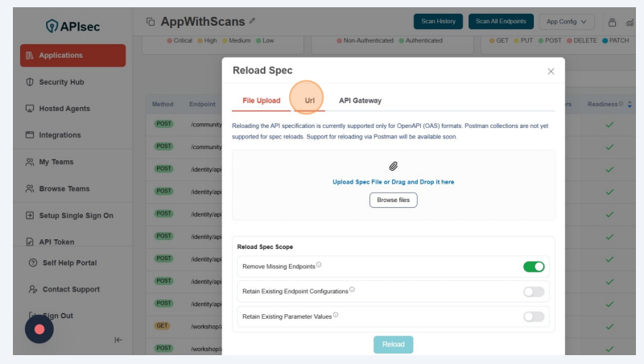Click the Critical legend item

[180, 41]
